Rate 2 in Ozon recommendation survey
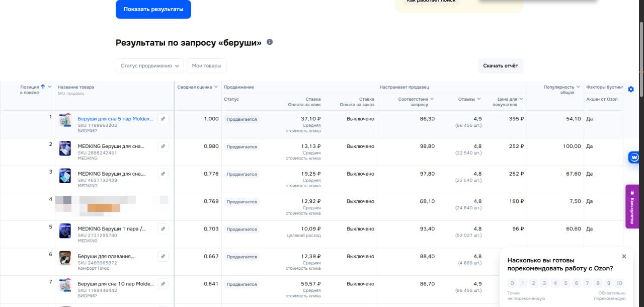Viewport: 644px width, 307px height. 534,283
